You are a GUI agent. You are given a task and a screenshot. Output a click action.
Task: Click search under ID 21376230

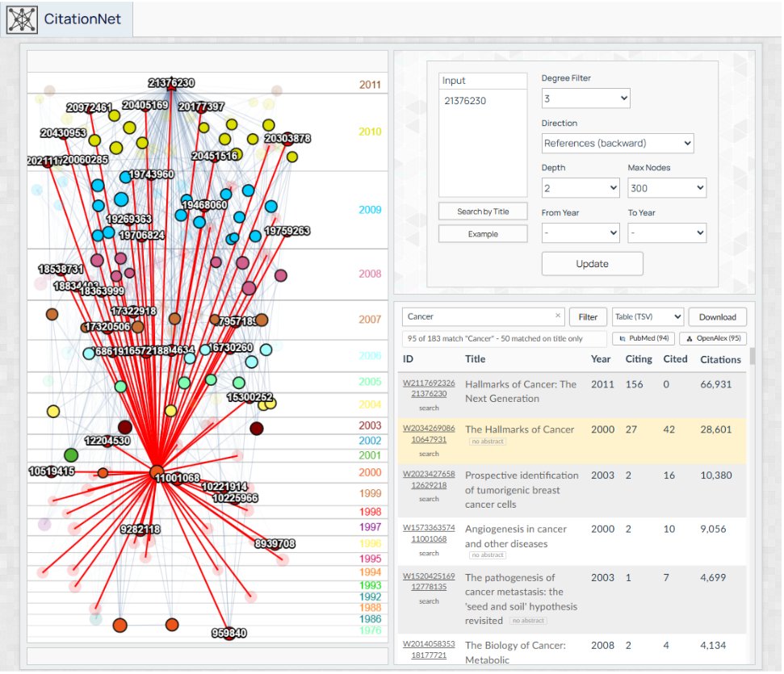429,408
